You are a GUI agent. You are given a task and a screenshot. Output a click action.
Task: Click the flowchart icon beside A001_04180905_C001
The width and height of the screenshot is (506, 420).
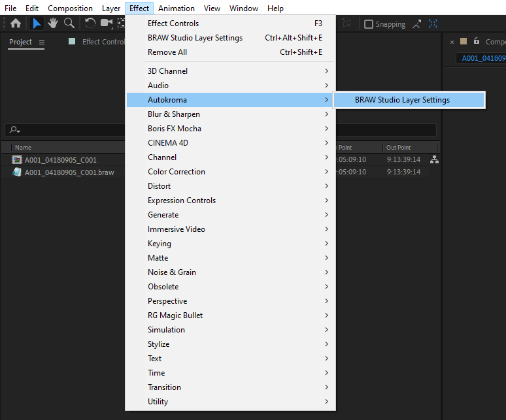click(x=434, y=159)
